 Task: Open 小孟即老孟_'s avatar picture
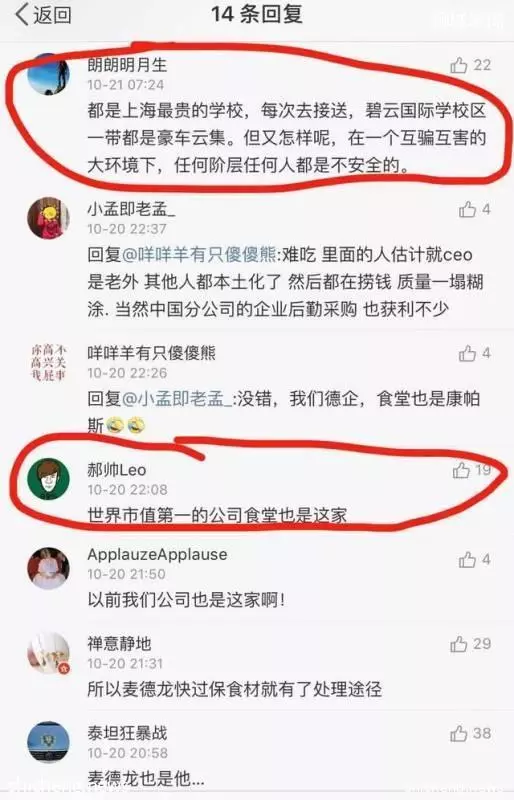tap(48, 218)
